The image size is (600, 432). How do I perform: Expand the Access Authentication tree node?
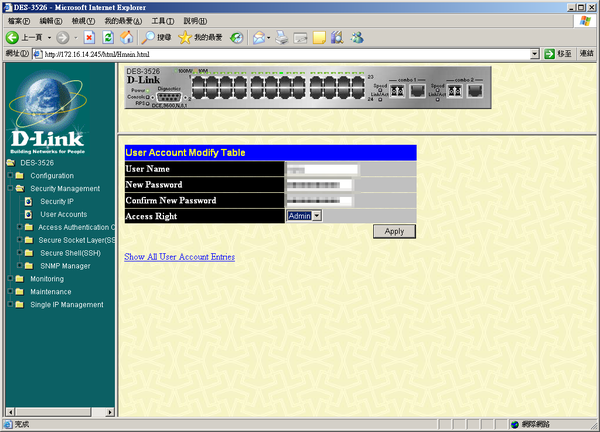(x=20, y=227)
